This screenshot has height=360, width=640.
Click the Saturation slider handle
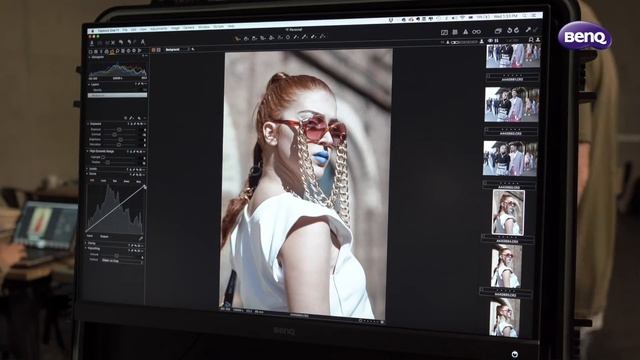point(119,144)
